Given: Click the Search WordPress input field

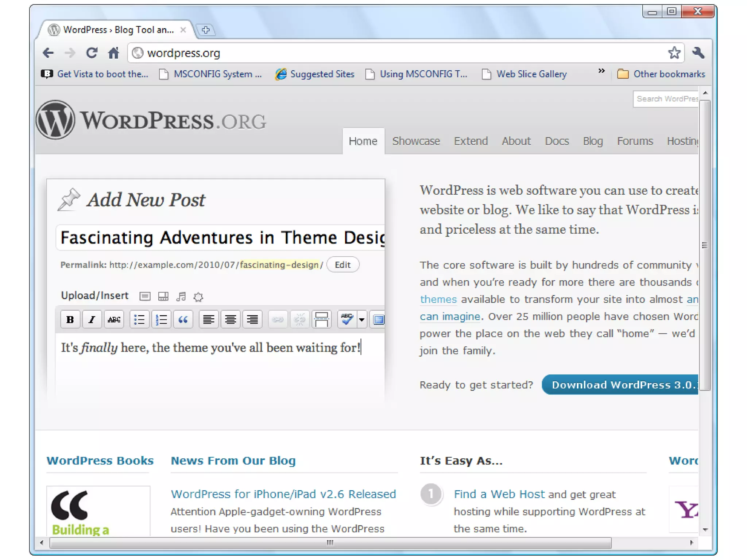Looking at the screenshot, I should 666,99.
